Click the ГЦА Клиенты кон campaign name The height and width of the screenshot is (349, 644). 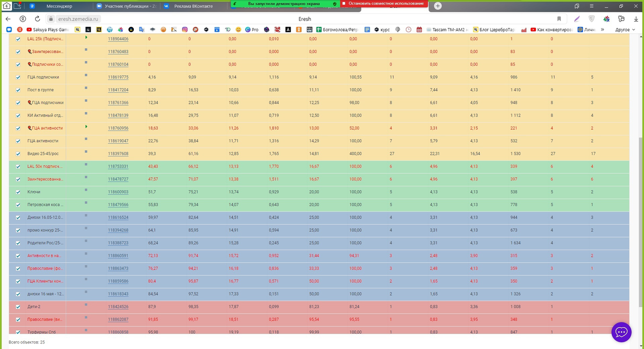pyautogui.click(x=45, y=281)
